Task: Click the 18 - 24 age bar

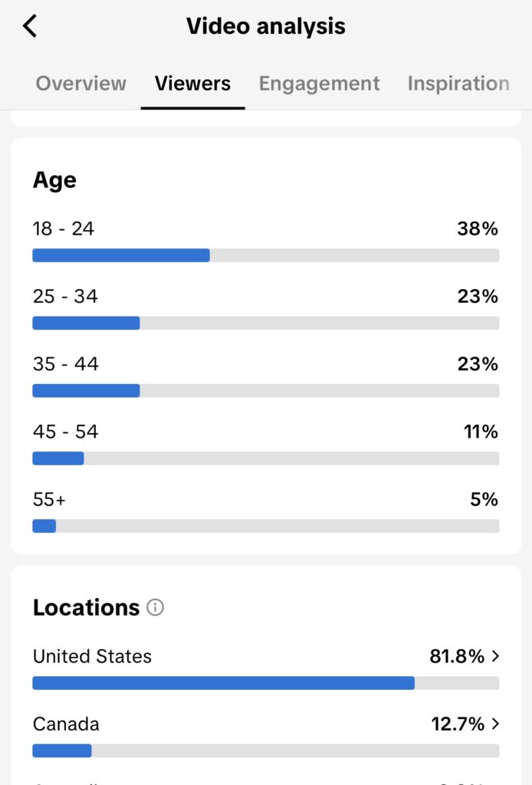Action: (265, 255)
